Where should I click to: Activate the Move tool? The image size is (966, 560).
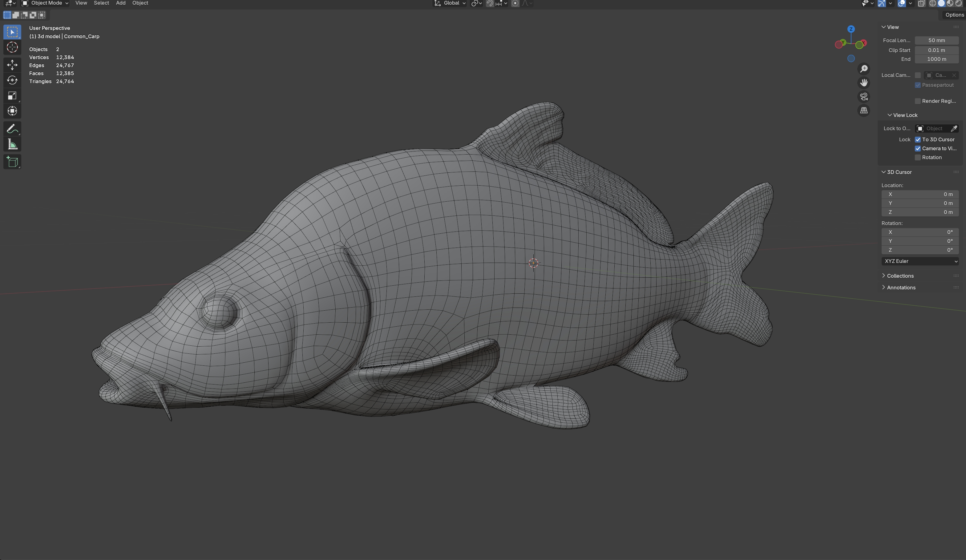coord(12,64)
